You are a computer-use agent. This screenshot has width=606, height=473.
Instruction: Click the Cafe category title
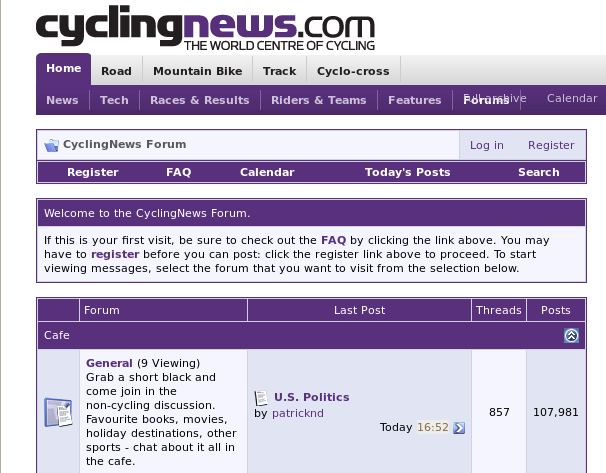(x=57, y=335)
